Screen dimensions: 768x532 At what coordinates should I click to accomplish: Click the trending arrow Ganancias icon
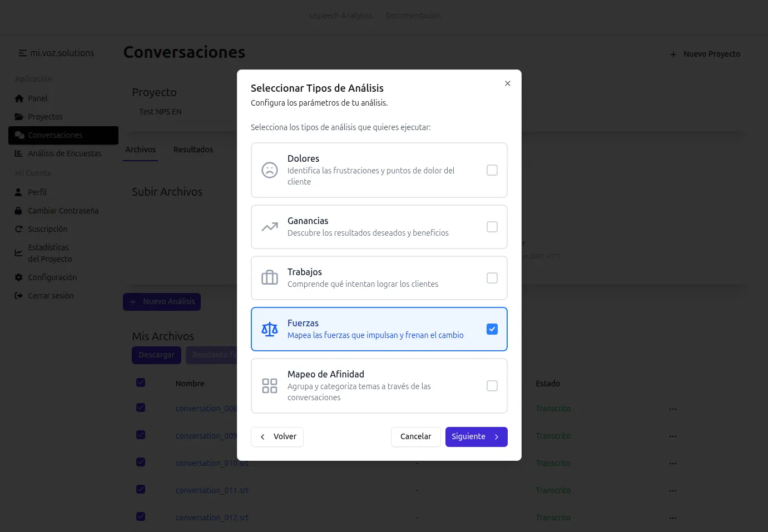point(270,227)
